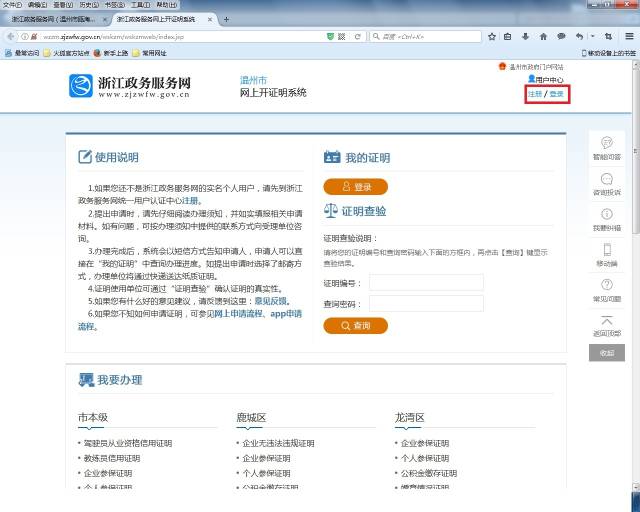Click the URL address field

(184, 37)
